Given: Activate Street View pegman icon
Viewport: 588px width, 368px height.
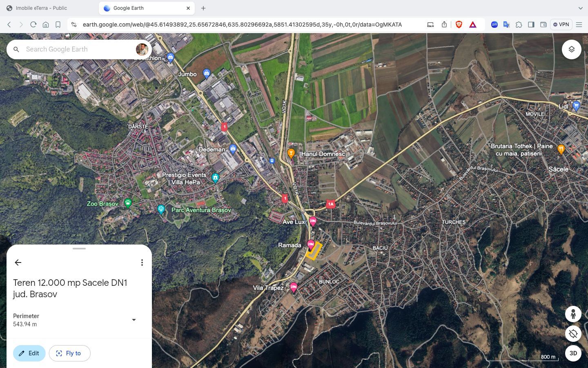Looking at the screenshot, I should [x=573, y=314].
